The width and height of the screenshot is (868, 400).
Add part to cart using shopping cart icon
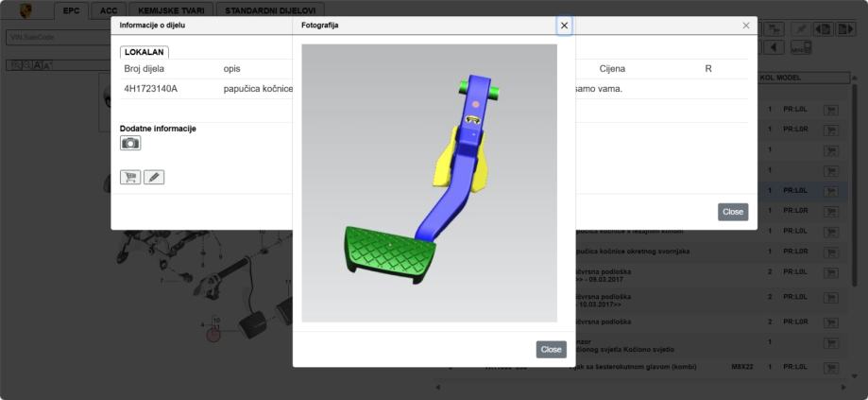coord(130,177)
